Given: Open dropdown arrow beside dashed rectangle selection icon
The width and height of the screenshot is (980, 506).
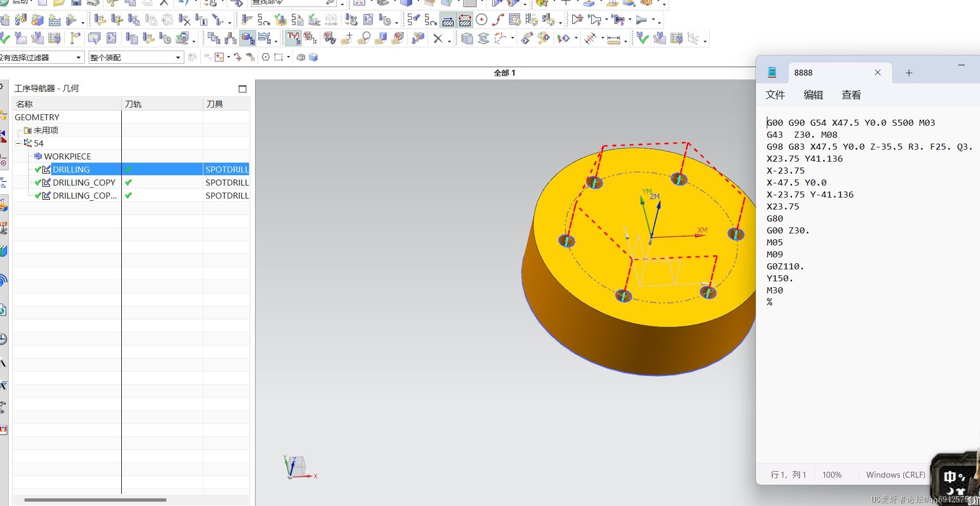Looking at the screenshot, I should (288, 57).
